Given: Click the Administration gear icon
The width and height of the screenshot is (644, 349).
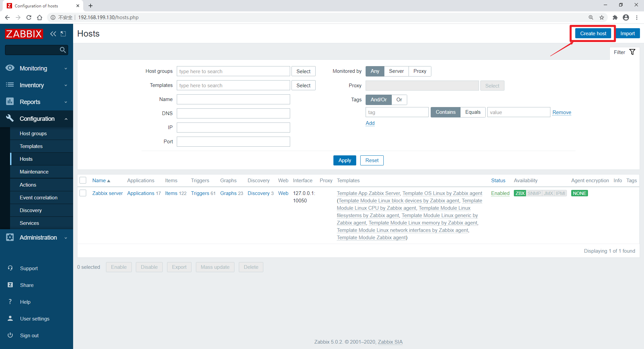Looking at the screenshot, I should pos(10,237).
